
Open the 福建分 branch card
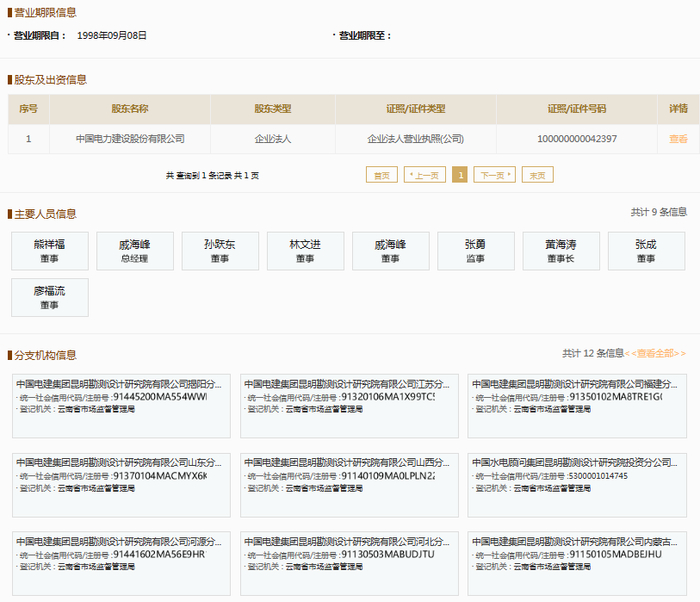click(577, 406)
